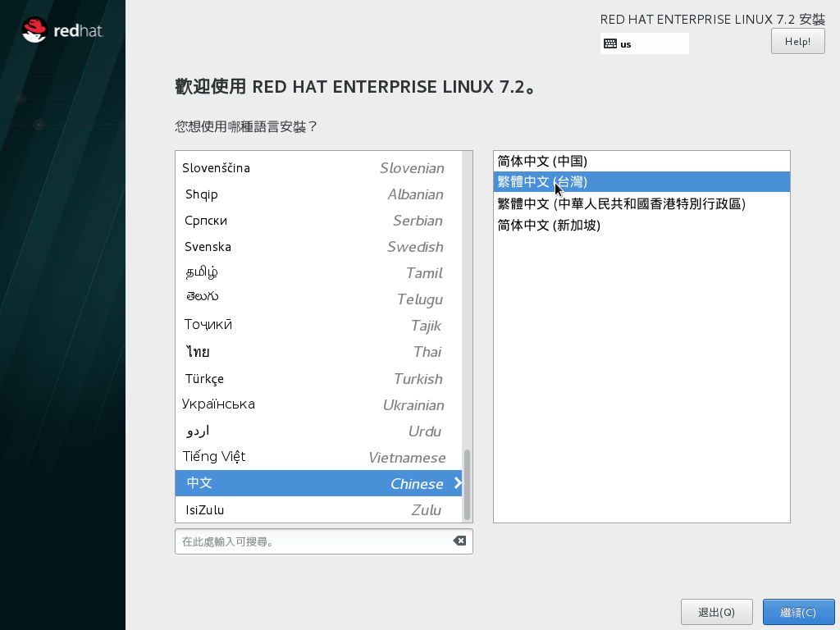Click inside the language search input box

312,541
